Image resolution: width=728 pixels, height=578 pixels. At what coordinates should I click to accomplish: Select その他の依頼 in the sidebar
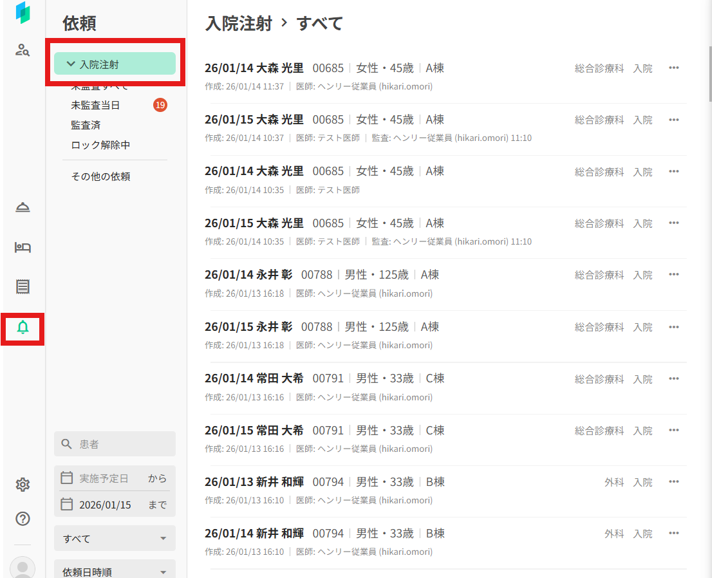pos(100,176)
